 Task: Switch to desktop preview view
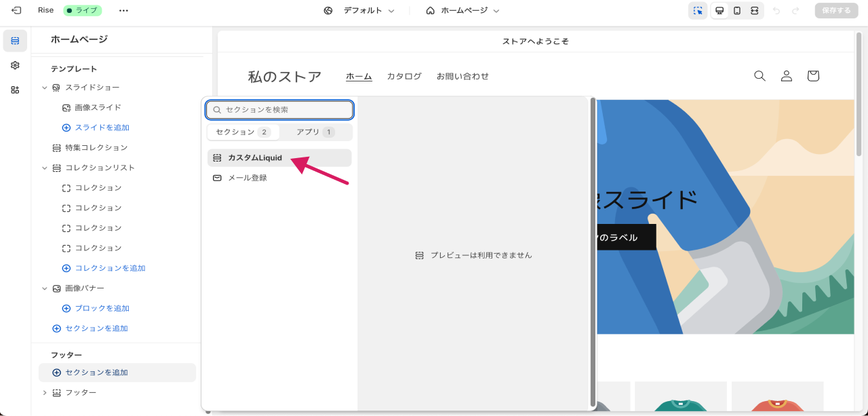[x=719, y=11]
